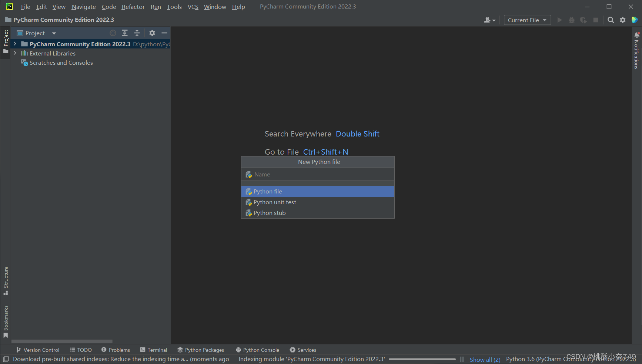The image size is (642, 364).
Task: Open IDE settings gear in main toolbar
Action: pyautogui.click(x=623, y=20)
